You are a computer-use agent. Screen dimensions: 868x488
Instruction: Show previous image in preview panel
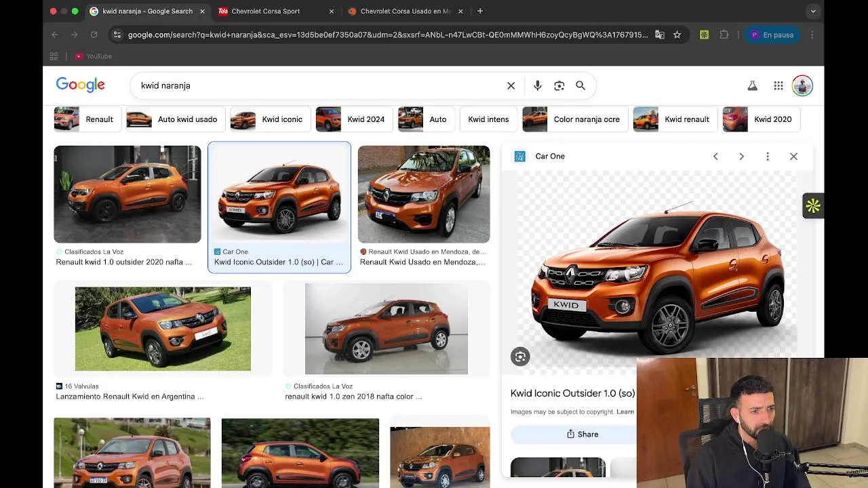tap(715, 157)
